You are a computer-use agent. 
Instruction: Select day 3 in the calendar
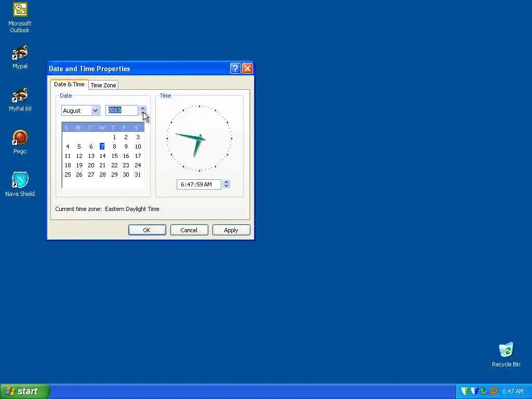coord(138,137)
